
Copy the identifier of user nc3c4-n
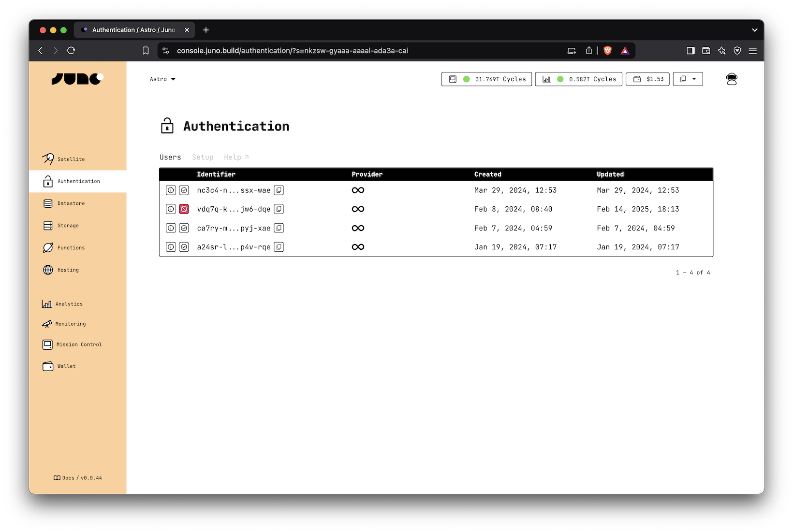[279, 190]
